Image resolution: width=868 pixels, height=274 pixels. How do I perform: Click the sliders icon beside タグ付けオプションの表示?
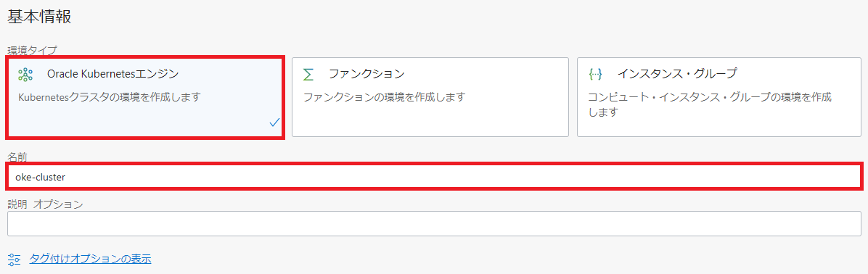(15, 259)
